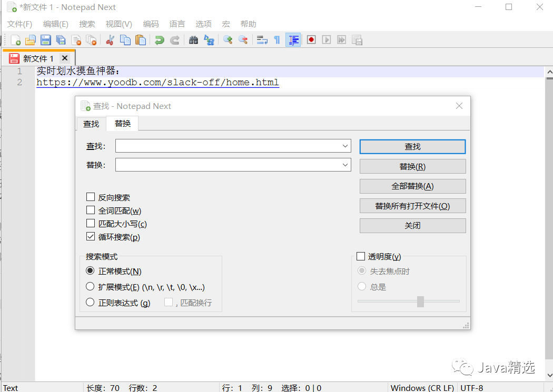Click the Copy toolbar icon
553x392 pixels.
pos(125,40)
